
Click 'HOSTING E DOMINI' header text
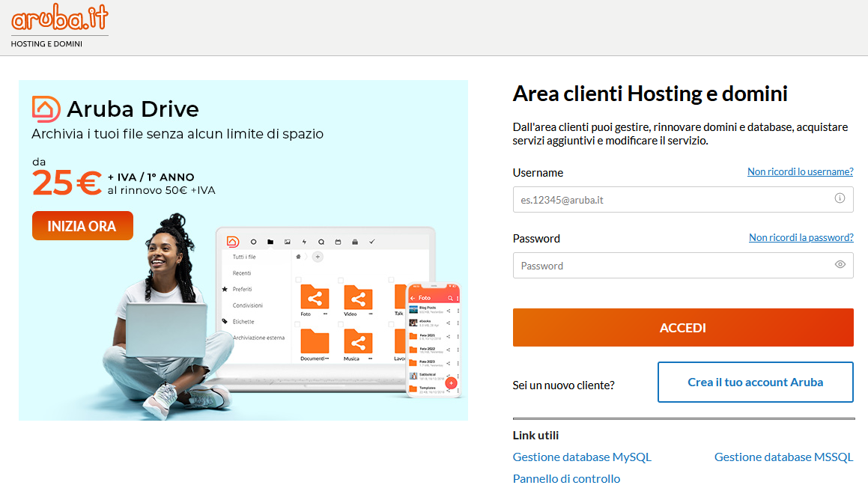click(x=46, y=43)
